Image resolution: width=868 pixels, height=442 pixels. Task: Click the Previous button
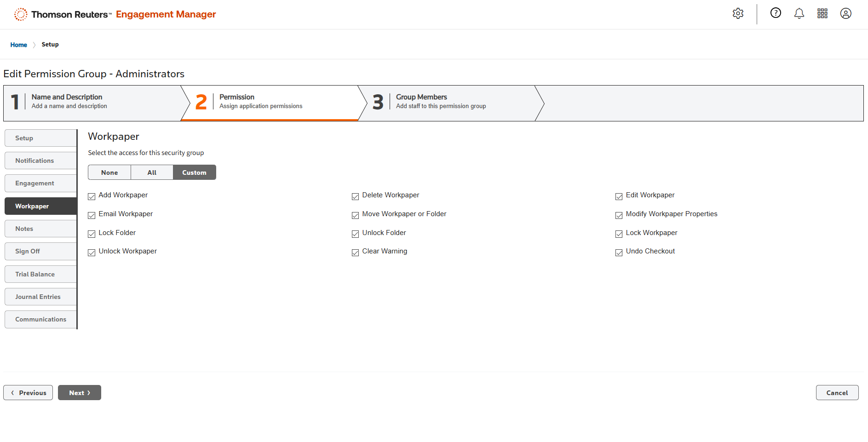point(28,393)
